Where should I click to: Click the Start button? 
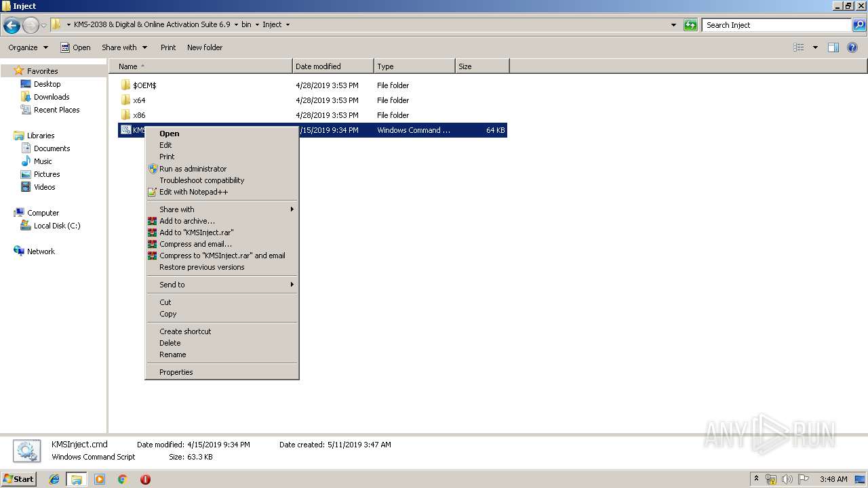[18, 479]
